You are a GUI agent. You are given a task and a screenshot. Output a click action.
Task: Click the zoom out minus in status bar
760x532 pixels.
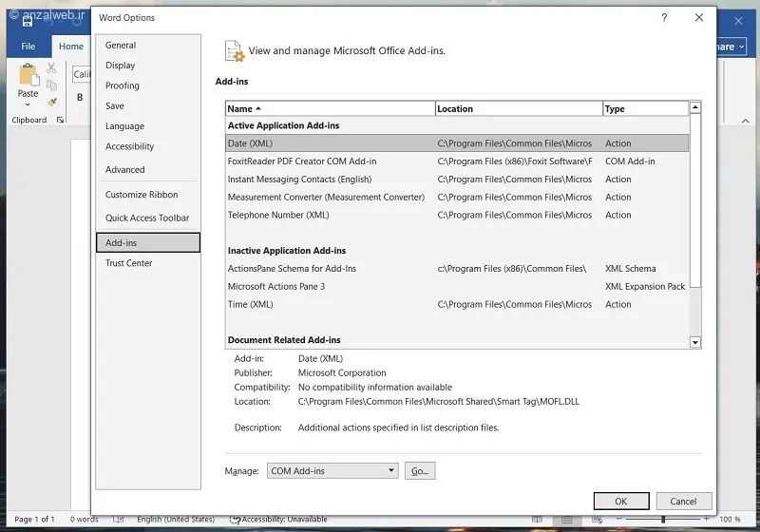point(619,519)
